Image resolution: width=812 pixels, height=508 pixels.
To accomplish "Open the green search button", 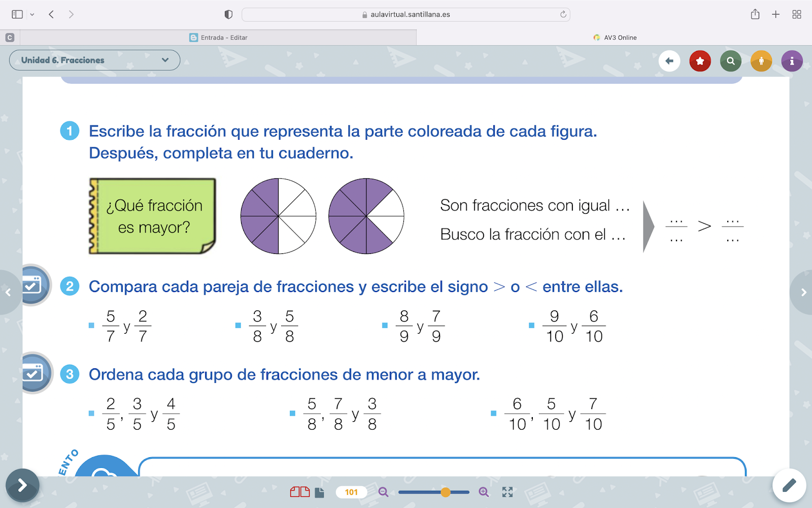I will point(731,61).
